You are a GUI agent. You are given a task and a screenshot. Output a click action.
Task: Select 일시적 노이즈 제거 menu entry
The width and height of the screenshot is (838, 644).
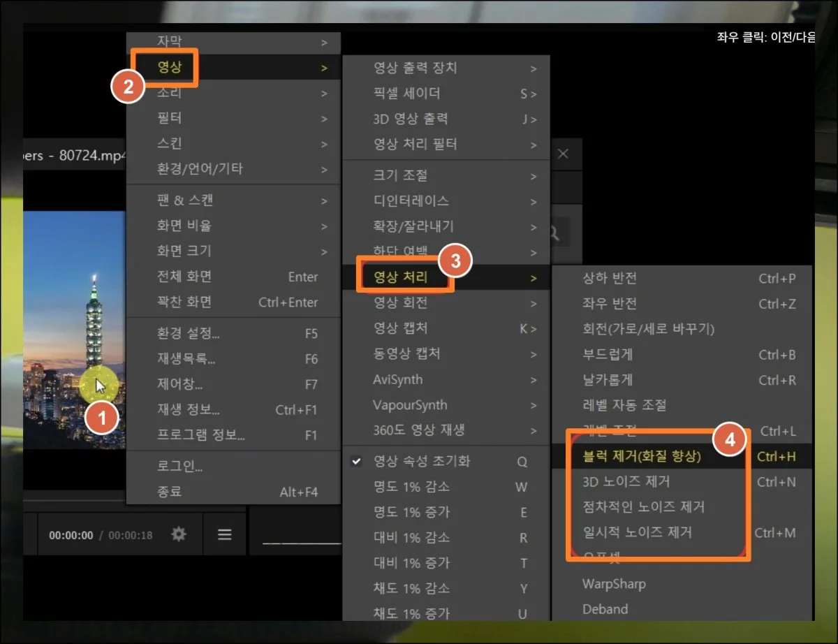637,532
